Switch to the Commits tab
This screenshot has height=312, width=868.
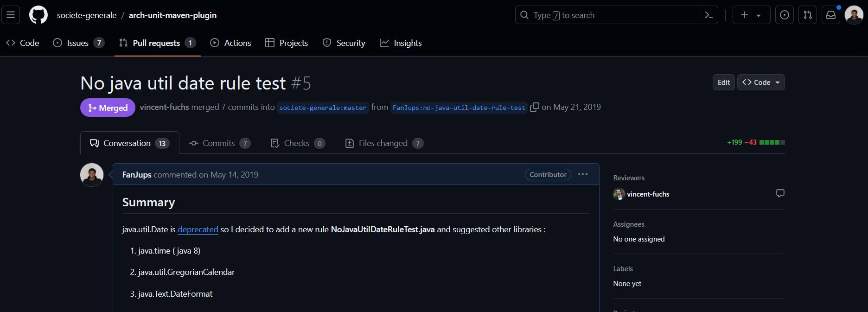point(219,143)
